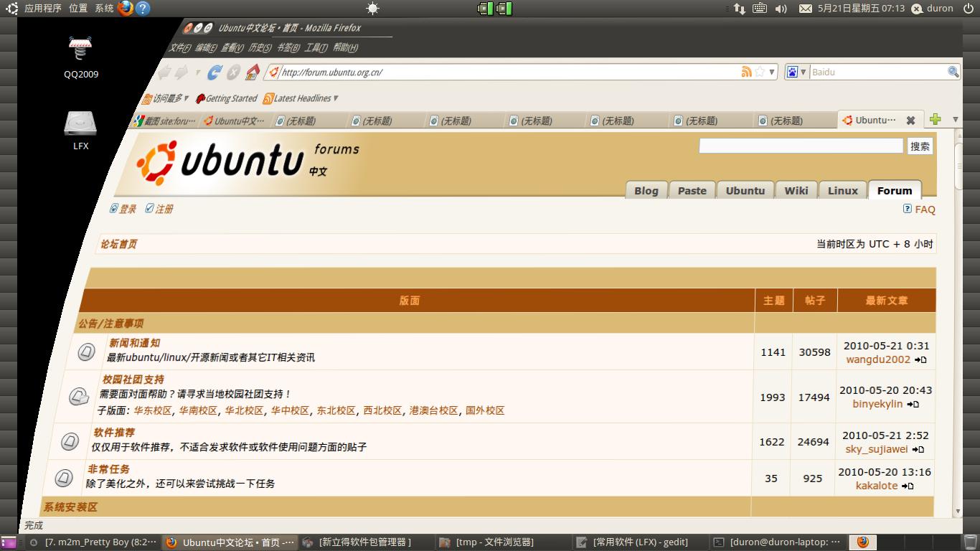Click the stop loading icon

click(x=233, y=72)
